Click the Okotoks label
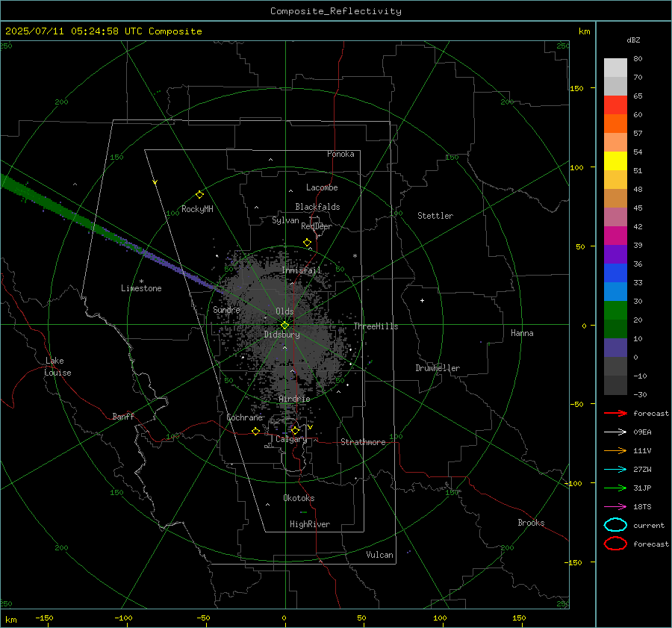Image resolution: width=672 pixels, height=628 pixels. 299,498
